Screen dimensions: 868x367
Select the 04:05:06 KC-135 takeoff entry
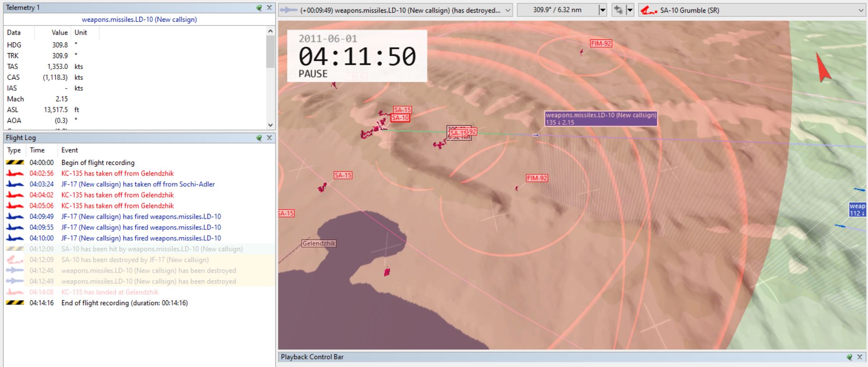pyautogui.click(x=139, y=206)
